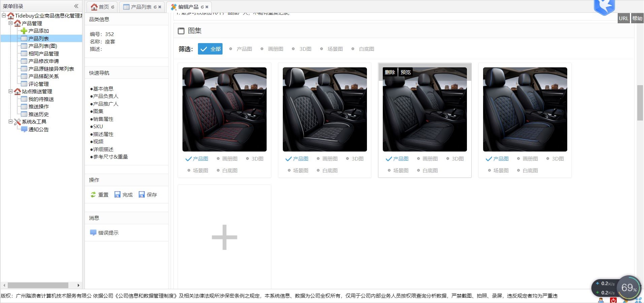The image size is (644, 303).
Task: Open 错误提示 message bubble icon
Action: (93, 233)
